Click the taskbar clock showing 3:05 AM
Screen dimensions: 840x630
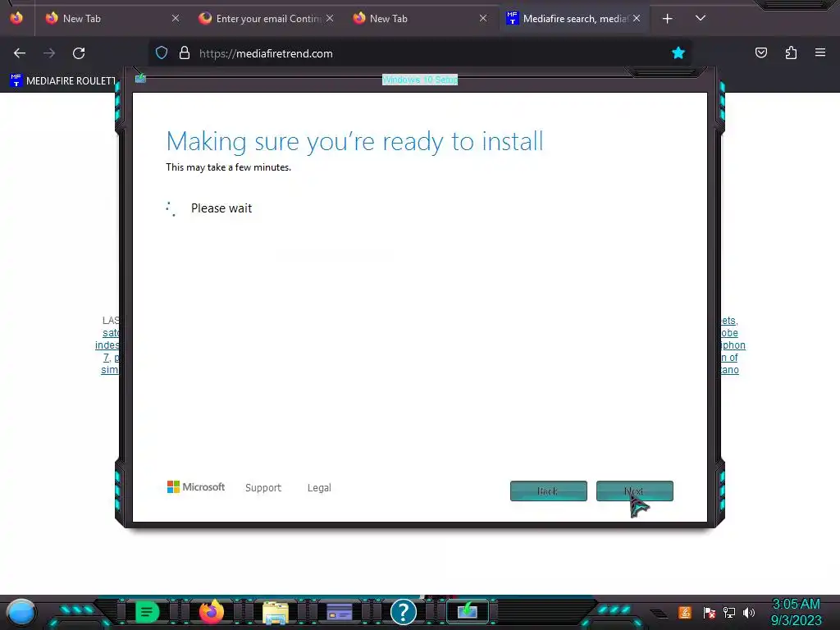tap(796, 612)
